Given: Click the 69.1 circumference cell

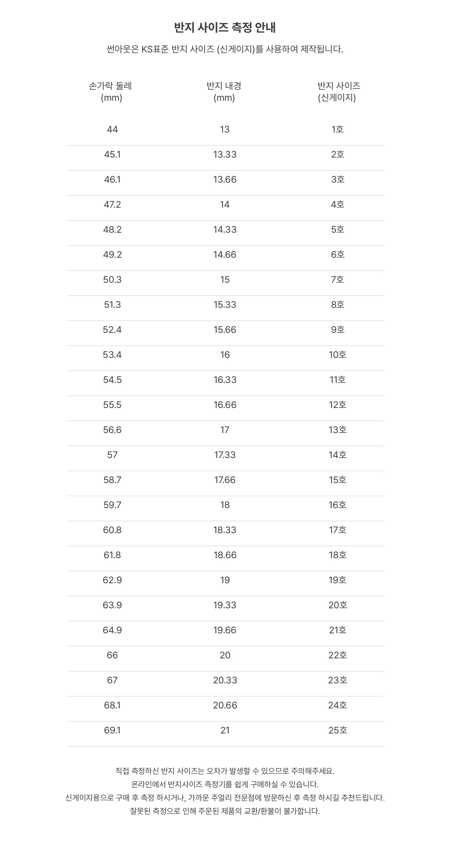Looking at the screenshot, I should coord(112,730).
